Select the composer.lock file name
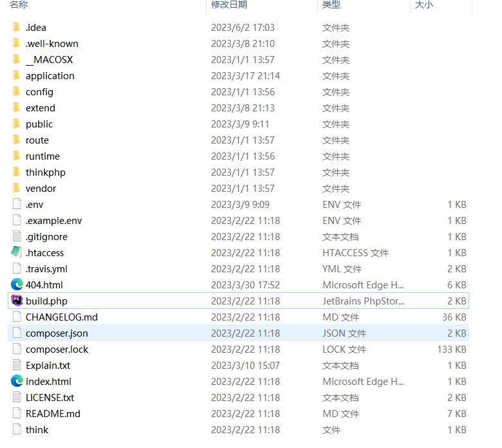502x448 pixels. [57, 350]
